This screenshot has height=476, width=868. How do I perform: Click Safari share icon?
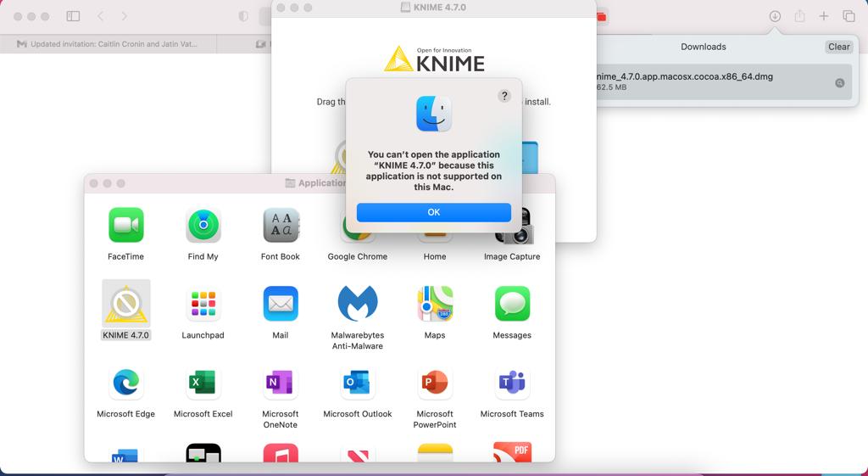pyautogui.click(x=799, y=16)
